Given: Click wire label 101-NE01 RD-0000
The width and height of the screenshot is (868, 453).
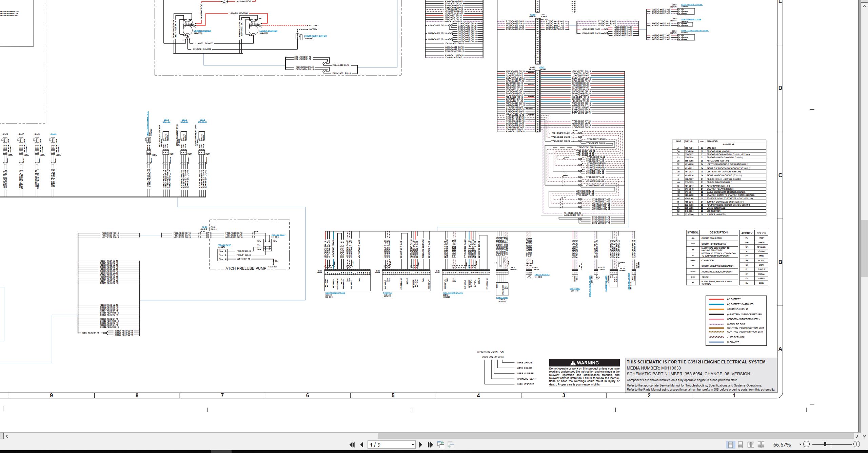Looking at the screenshot, I should click(x=238, y=13).
